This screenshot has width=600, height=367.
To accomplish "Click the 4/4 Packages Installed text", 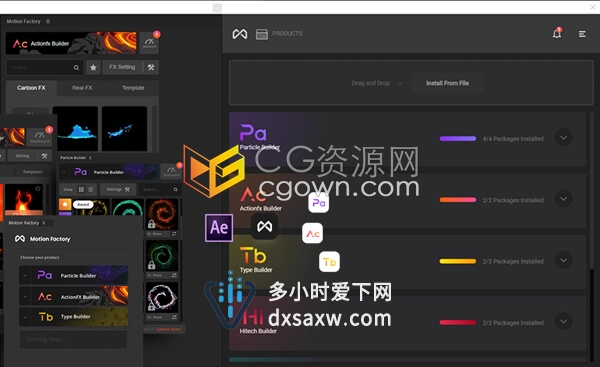I will [513, 139].
